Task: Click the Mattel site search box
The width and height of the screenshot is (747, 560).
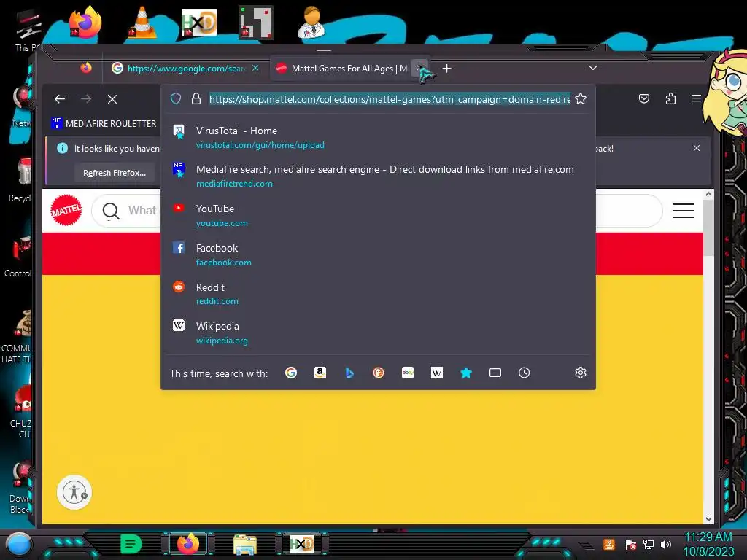Action: click(376, 211)
